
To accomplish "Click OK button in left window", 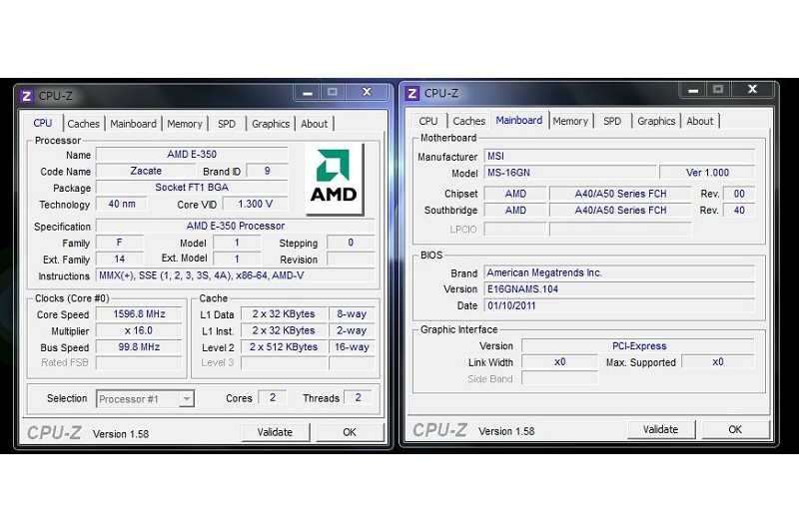I will click(x=350, y=432).
